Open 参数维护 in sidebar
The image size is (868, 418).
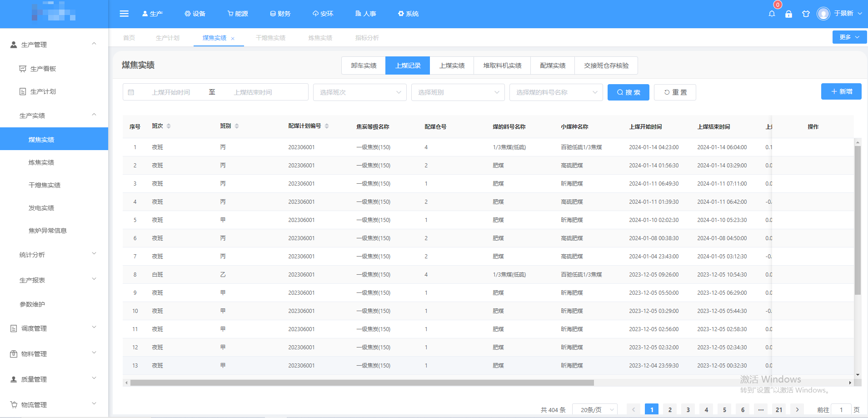coord(54,304)
